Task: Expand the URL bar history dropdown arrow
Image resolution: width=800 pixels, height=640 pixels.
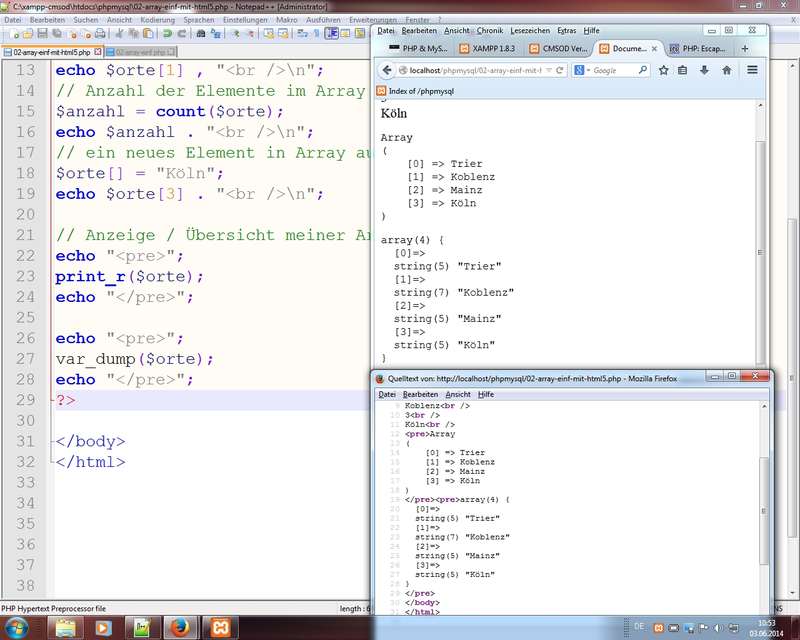Action: 549,70
